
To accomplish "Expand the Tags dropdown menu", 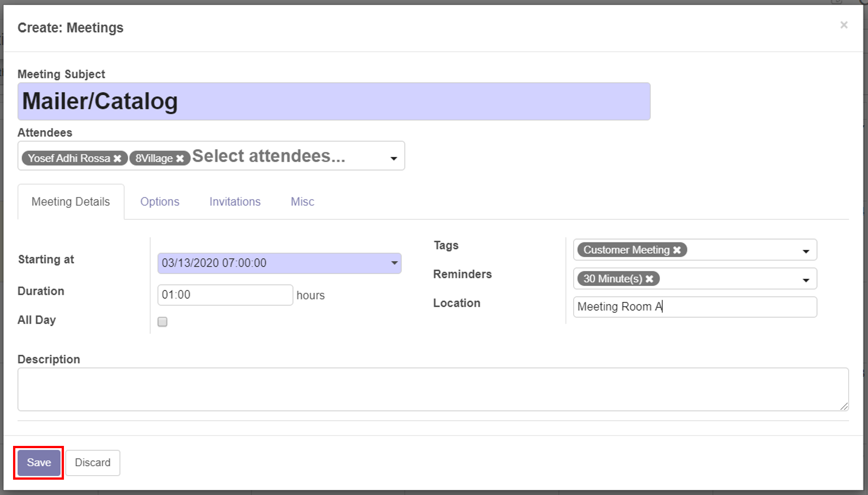I will [x=807, y=250].
